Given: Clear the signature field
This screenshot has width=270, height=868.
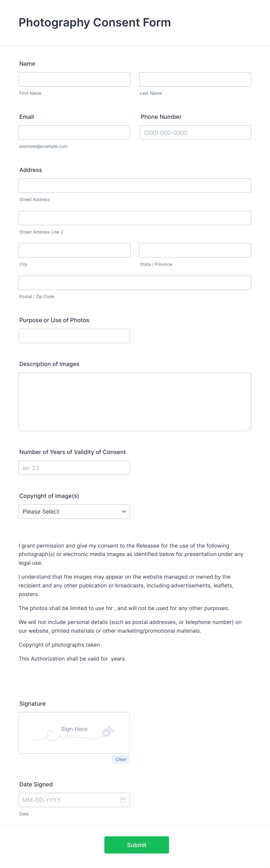Looking at the screenshot, I should tap(120, 759).
